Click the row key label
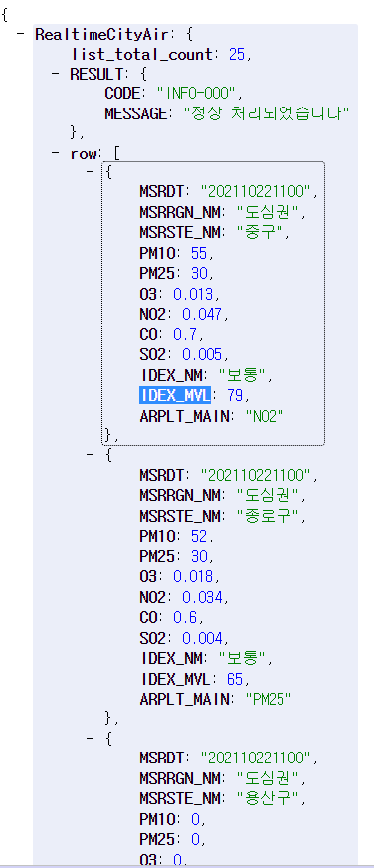Viewport: 374px width, 868px height. (x=83, y=154)
